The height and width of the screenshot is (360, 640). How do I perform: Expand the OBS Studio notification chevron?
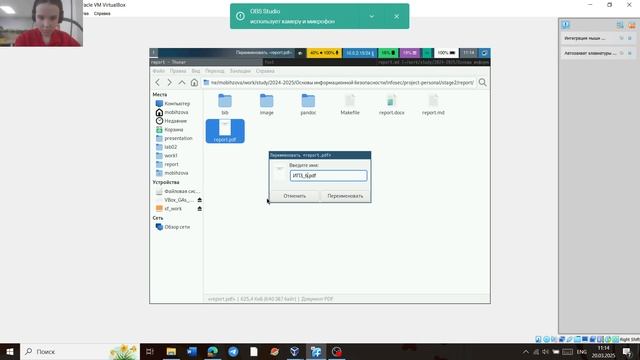[x=372, y=16]
